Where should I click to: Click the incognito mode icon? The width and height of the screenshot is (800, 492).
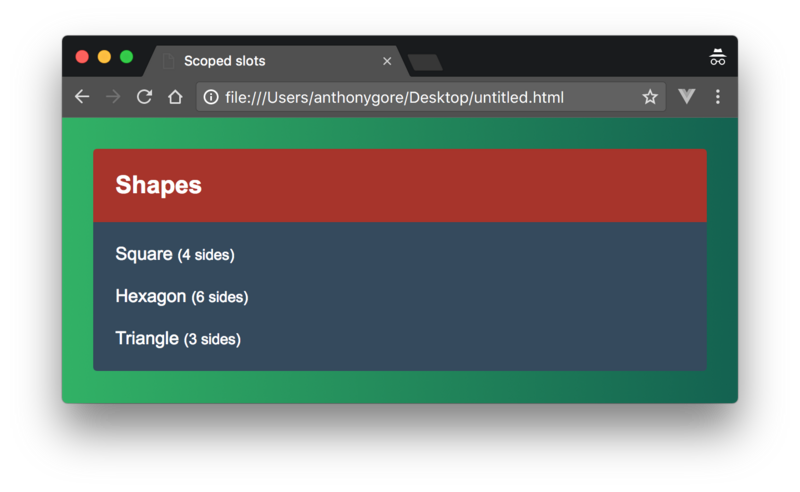[x=717, y=58]
